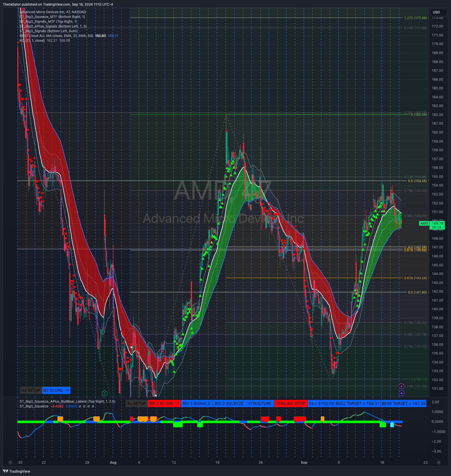Click the TS = $152.76 cell
This screenshot has width=451, height=476.
pos(321,403)
